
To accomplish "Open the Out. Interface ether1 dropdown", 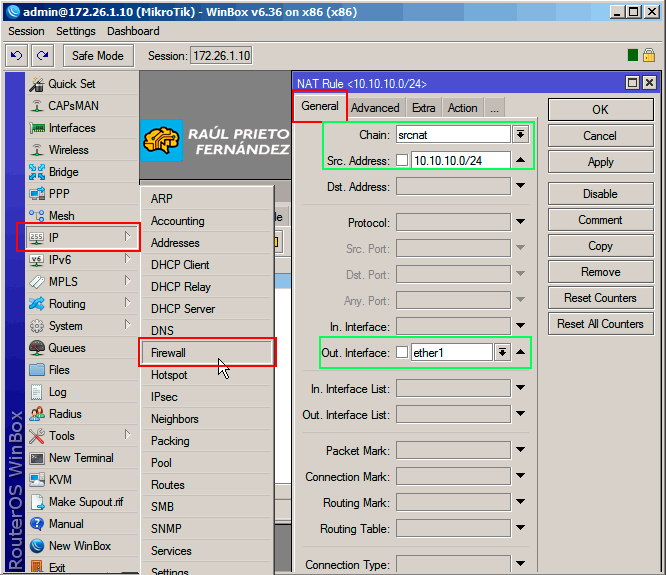I will (502, 352).
